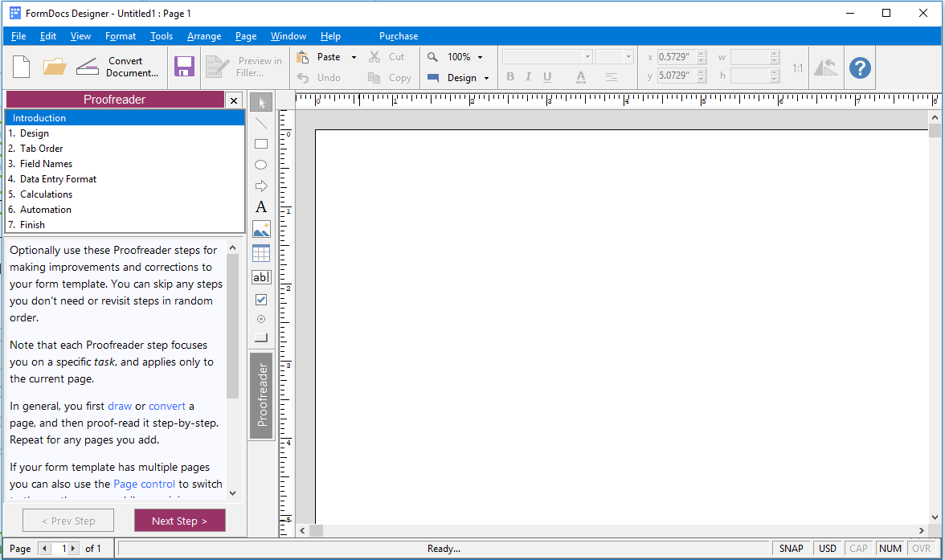945x560 pixels.
Task: Click the Paste clipboard icon
Action: click(x=303, y=57)
